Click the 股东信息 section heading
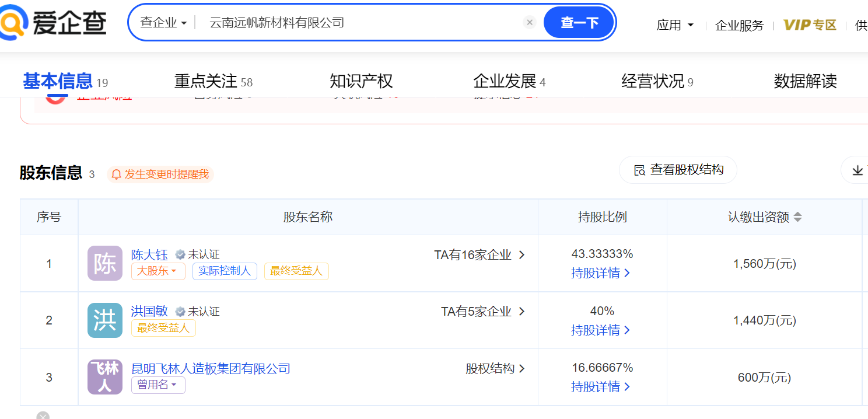 coord(51,173)
